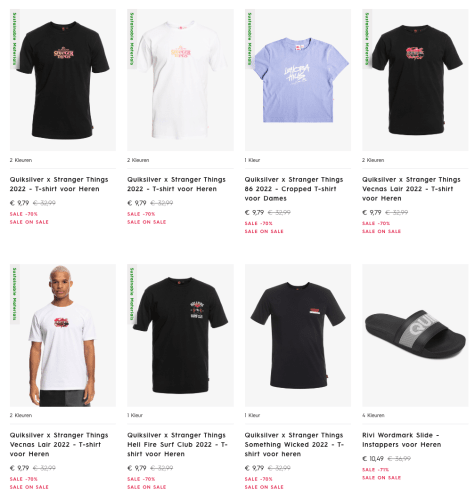Select the SALE ON SALE label under the slide
Screen dimensions: 475x500
coord(381,478)
